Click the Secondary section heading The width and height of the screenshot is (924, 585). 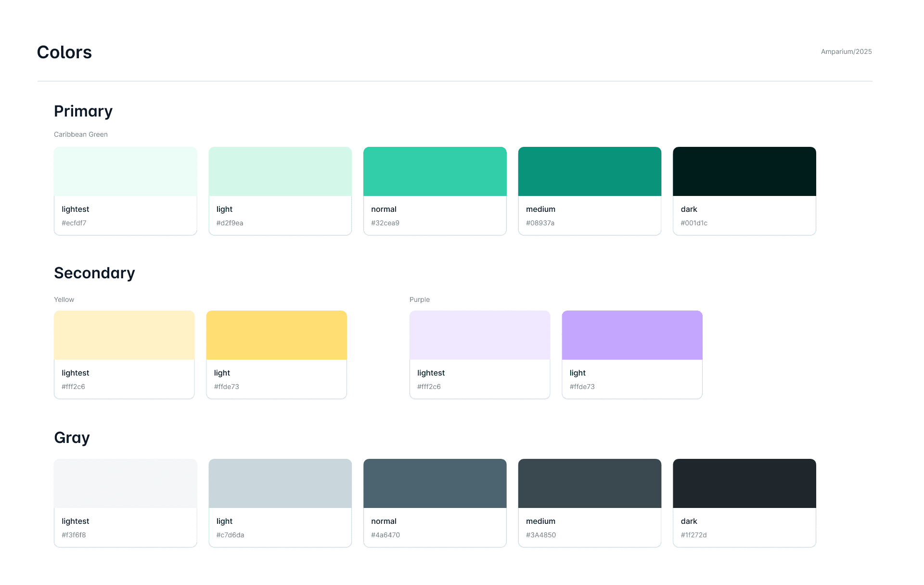tap(94, 273)
